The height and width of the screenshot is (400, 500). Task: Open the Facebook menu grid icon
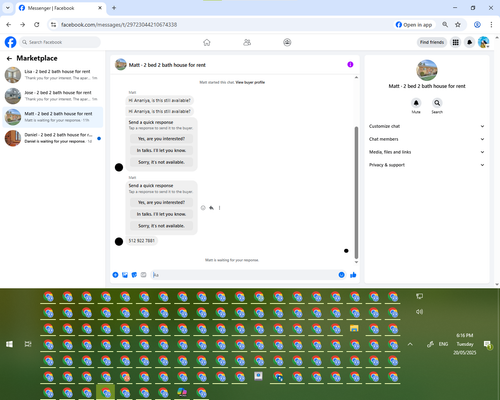coord(455,42)
